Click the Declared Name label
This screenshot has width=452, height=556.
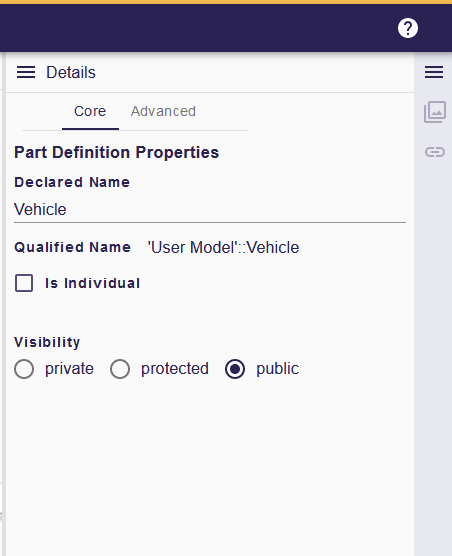click(72, 182)
